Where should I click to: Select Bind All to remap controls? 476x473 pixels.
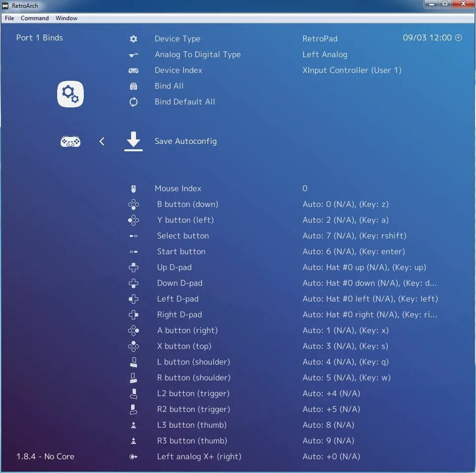coord(169,86)
